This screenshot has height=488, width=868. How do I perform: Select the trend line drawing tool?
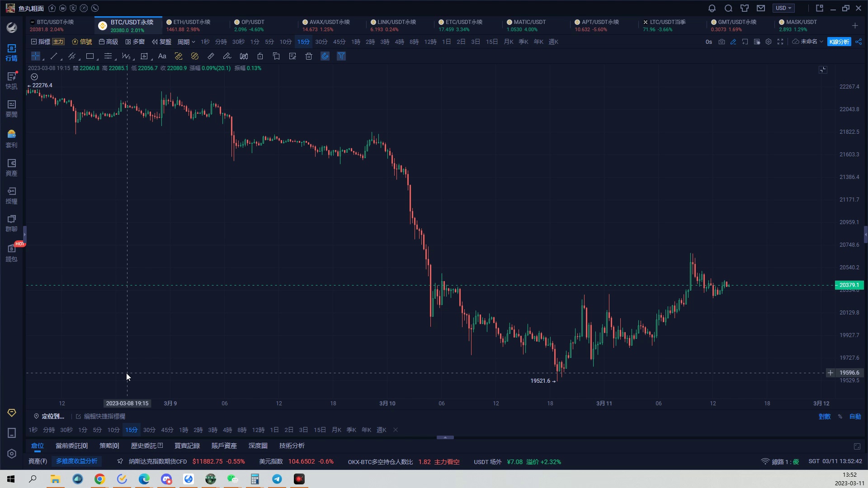[54, 56]
